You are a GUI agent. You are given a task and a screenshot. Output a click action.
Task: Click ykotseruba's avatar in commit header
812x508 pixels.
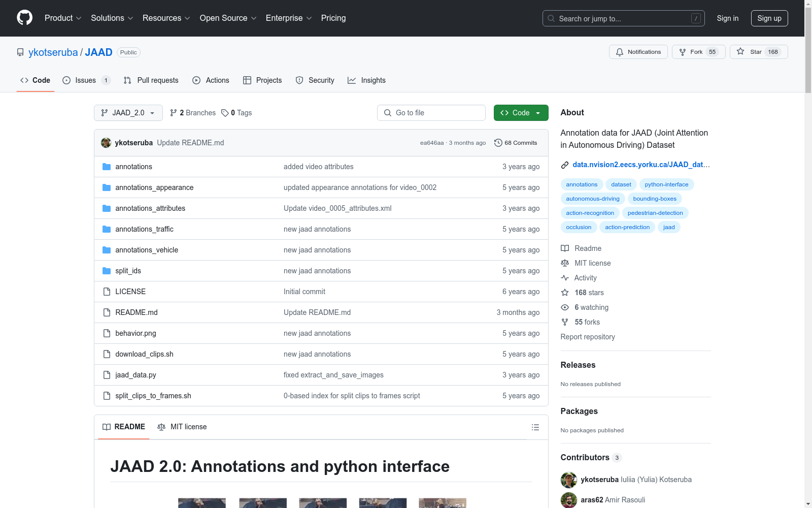[106, 143]
